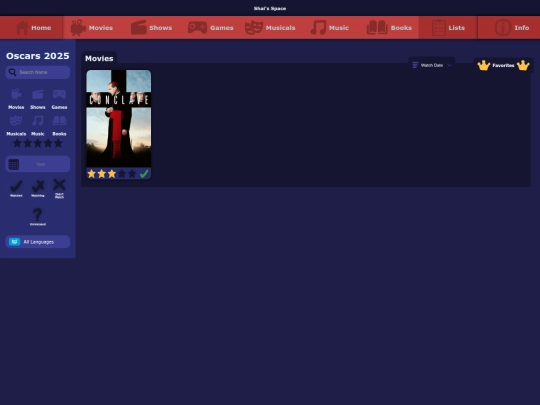Viewport: 540px width, 405px height.
Task: Set sidebar rating filter to four stars
Action: pyautogui.click(x=48, y=143)
